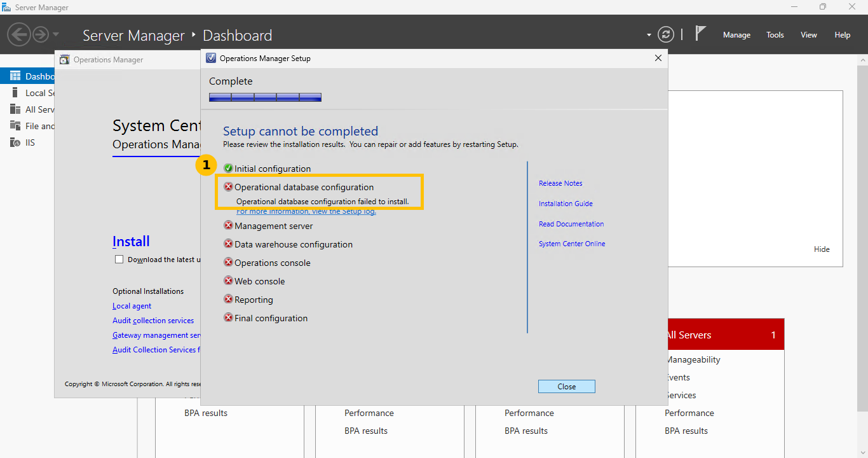Screen dimensions: 868x458
Task: Open the Read Documentation link
Action: click(x=571, y=224)
